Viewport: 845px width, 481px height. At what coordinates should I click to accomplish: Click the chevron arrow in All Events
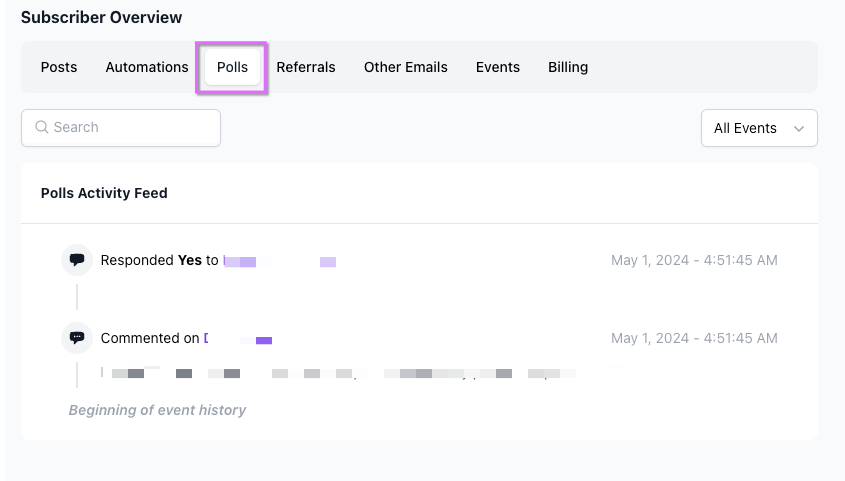tap(799, 129)
